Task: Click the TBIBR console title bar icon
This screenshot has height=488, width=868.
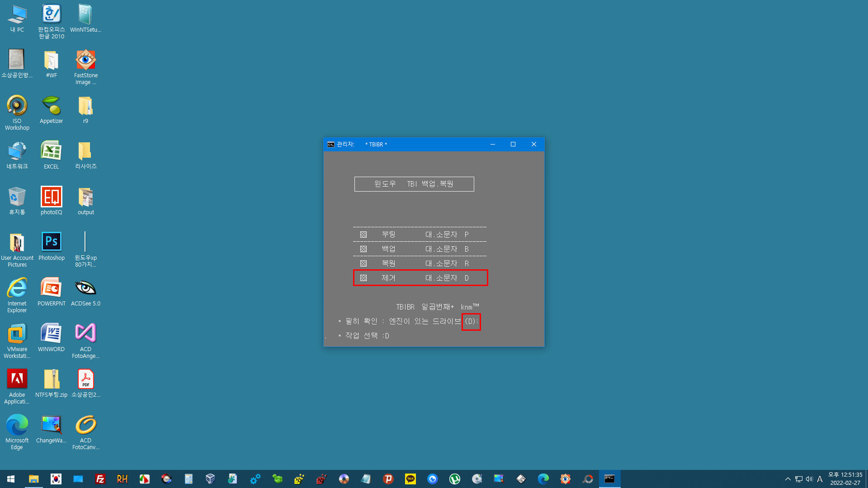Action: 331,145
